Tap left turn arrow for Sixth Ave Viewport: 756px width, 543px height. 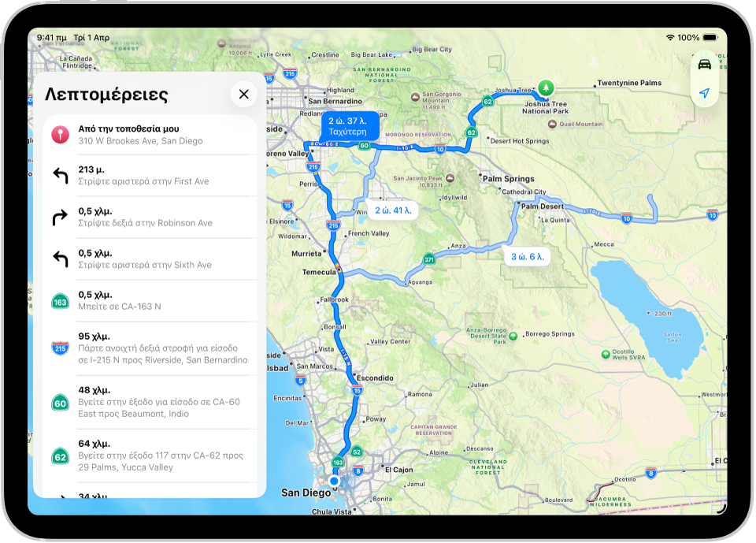coord(61,259)
